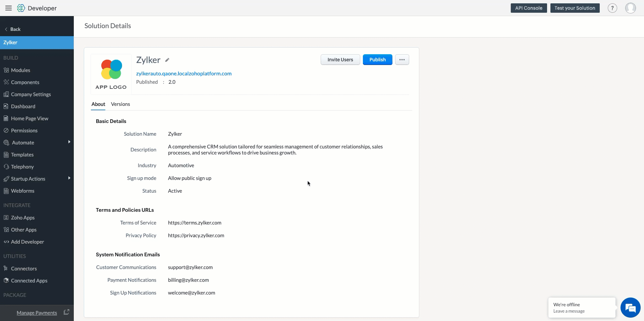Click the Other Apps grid icon
The height and width of the screenshot is (321, 644).
point(6,230)
